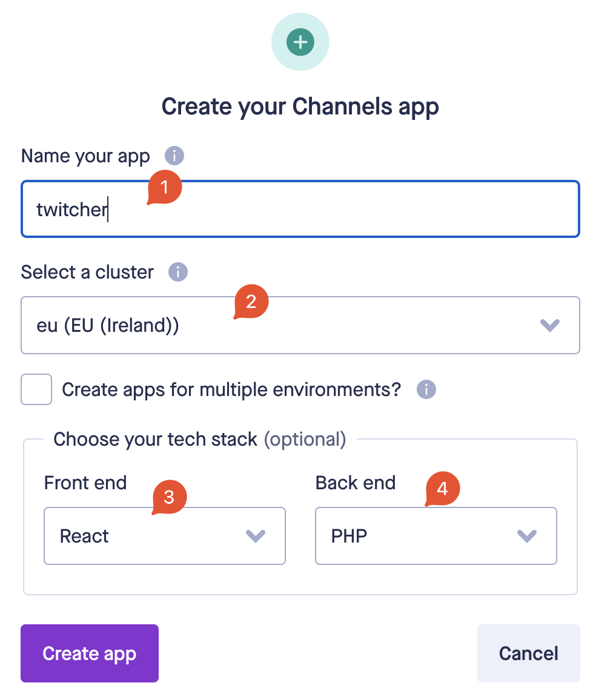Viewport: 596px width, 700px height.
Task: Click info icon beside multiple environments
Action: (426, 389)
